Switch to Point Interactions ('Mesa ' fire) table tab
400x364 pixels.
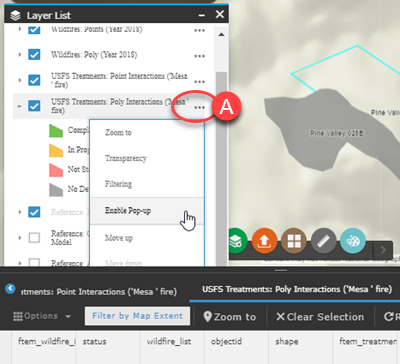click(x=99, y=292)
